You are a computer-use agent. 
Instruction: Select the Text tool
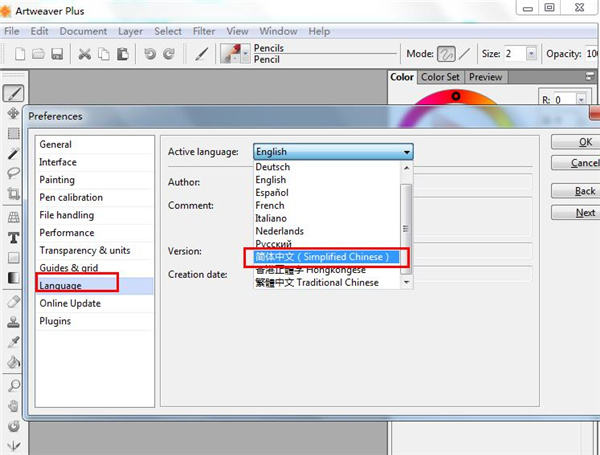13,238
